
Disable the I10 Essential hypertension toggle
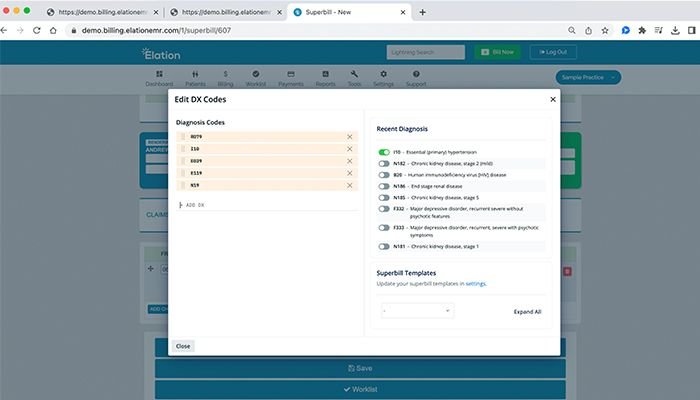[x=384, y=152]
